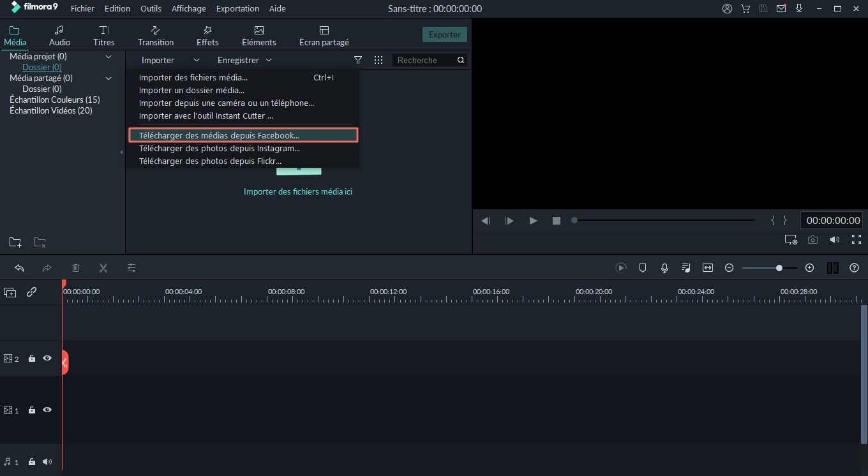Screen dimensions: 868x476
Task: Click the Exporter button
Action: pos(445,34)
